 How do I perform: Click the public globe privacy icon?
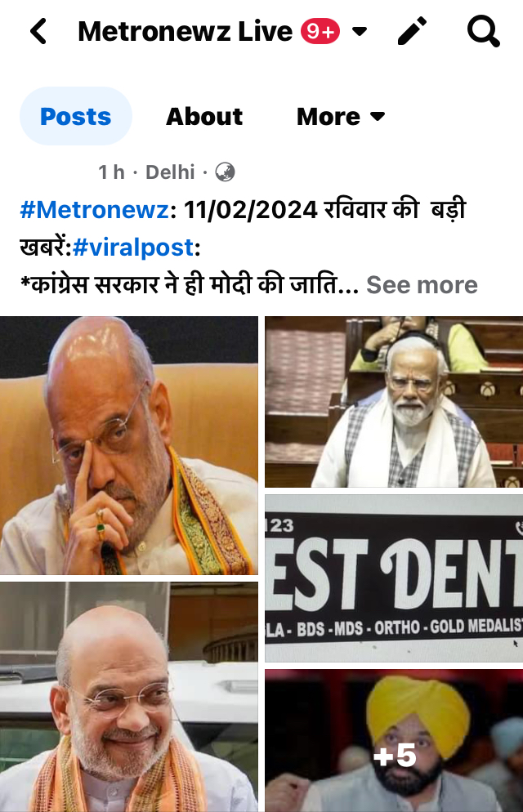[x=225, y=172]
